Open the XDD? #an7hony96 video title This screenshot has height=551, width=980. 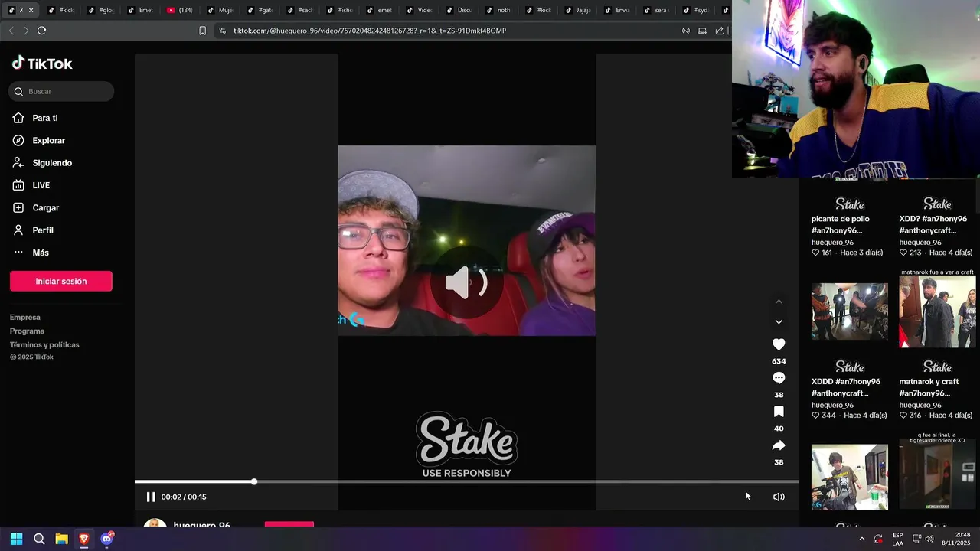933,224
